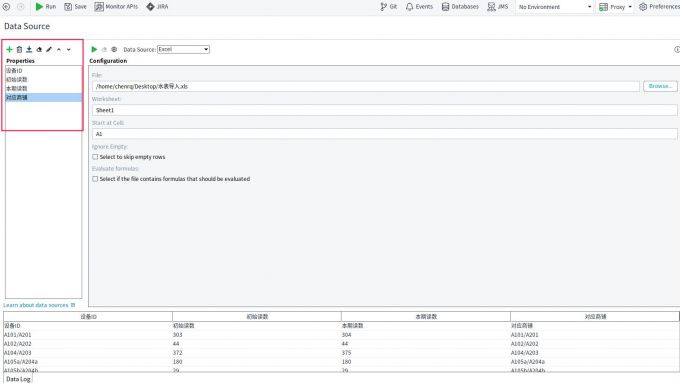Click the third column header in data table
Image resolution: width=680 pixels, height=383 pixels.
(x=426, y=317)
